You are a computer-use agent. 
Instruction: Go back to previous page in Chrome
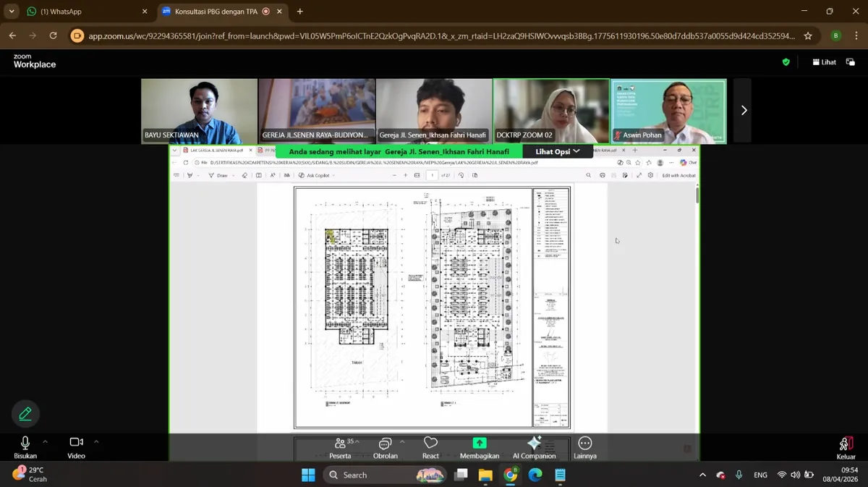click(x=12, y=35)
